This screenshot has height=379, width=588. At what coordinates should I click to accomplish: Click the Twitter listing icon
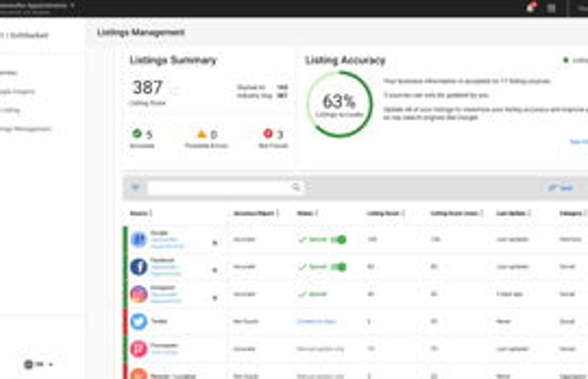coord(139,322)
